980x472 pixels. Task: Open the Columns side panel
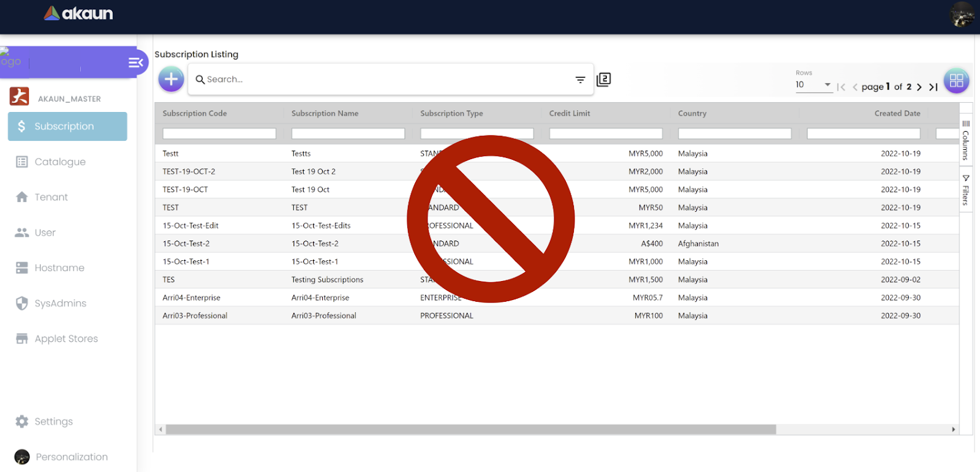tap(966, 141)
